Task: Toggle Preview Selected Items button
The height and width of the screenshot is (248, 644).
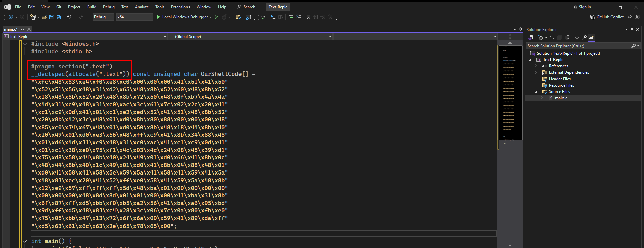Action: tap(592, 38)
